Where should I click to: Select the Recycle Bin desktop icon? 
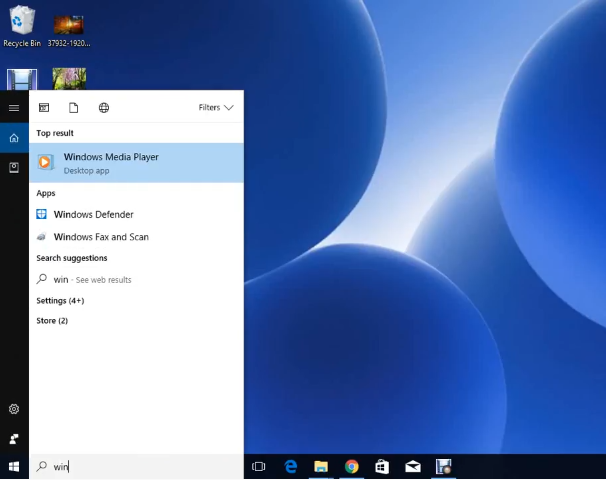21,26
